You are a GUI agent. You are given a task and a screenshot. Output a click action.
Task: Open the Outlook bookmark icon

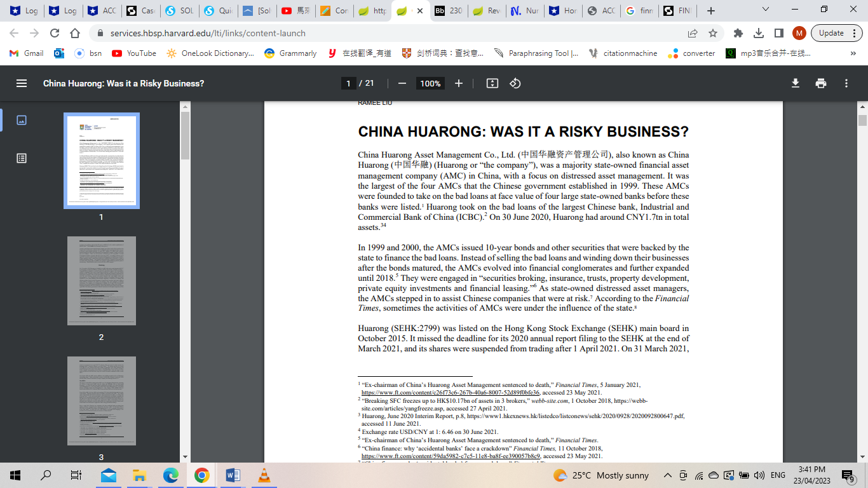pos(59,53)
